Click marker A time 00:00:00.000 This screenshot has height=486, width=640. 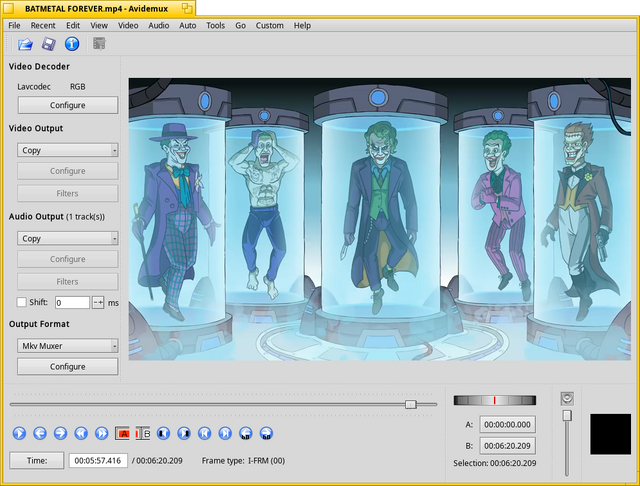click(x=507, y=424)
